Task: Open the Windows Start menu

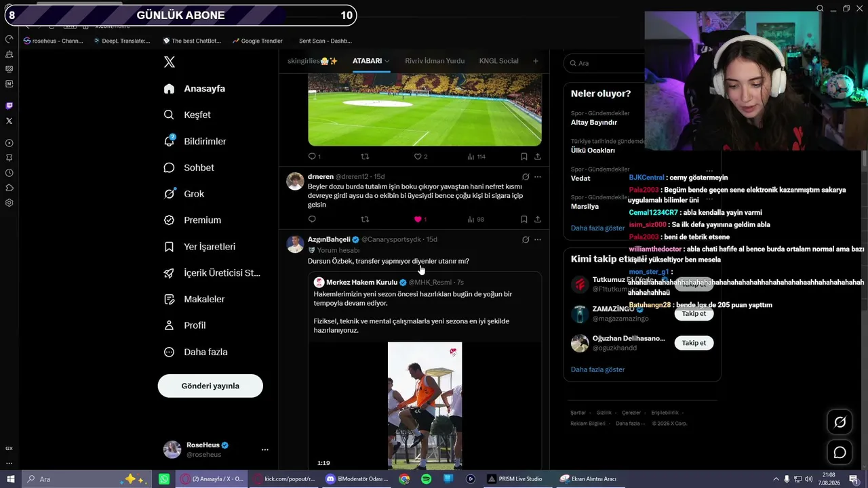Action: tap(11, 479)
